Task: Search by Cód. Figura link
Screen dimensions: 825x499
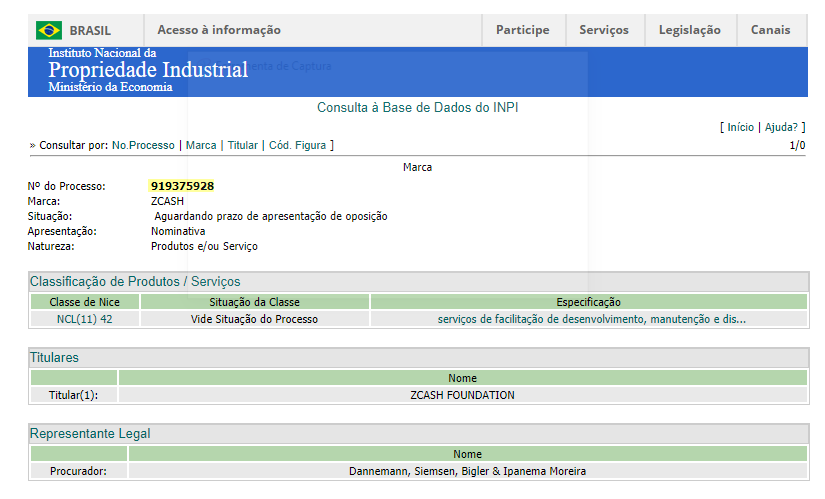Action: point(297,145)
